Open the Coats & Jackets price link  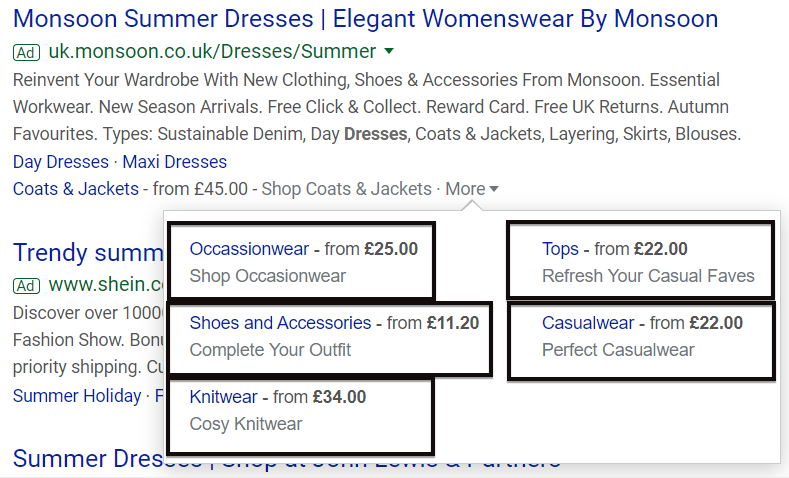pos(76,188)
